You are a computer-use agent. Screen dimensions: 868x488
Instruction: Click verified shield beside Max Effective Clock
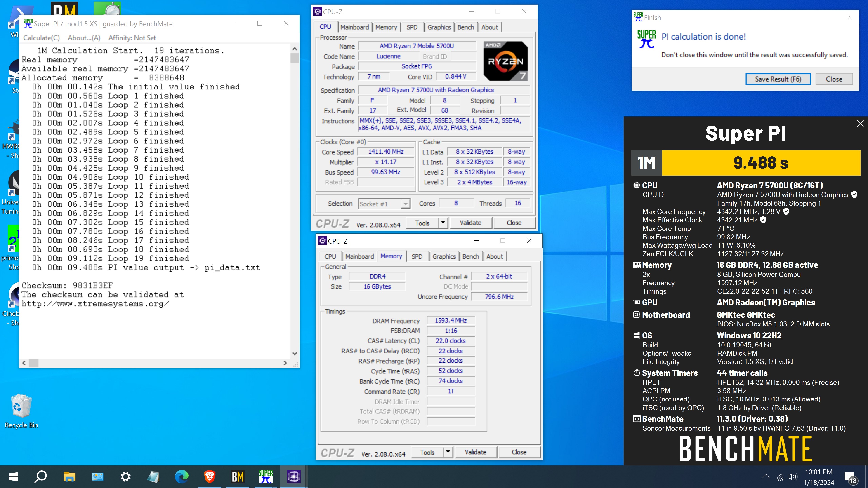(763, 220)
